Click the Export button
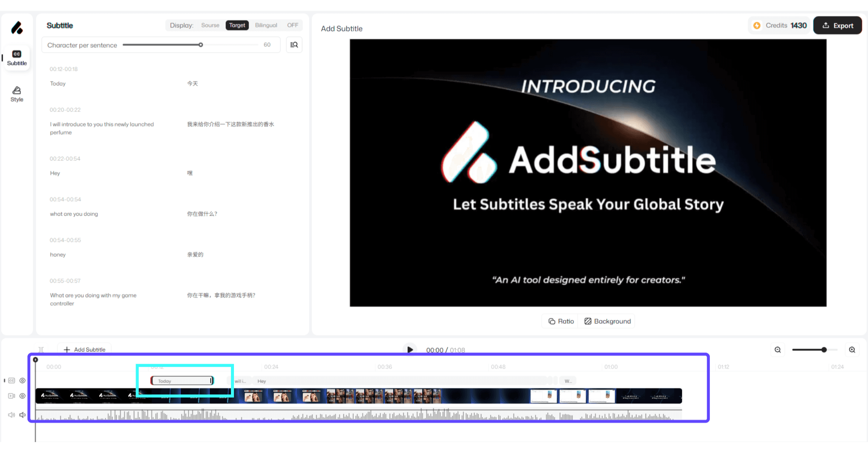 [x=837, y=26]
